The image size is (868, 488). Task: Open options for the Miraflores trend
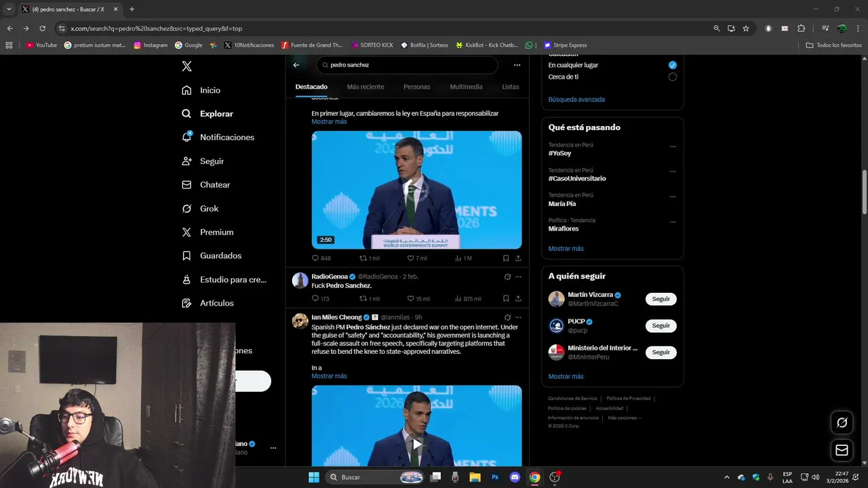point(673,222)
